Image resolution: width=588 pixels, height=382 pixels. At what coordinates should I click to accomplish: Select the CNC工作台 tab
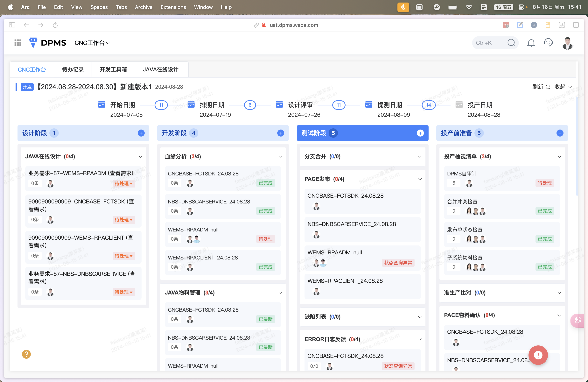32,69
